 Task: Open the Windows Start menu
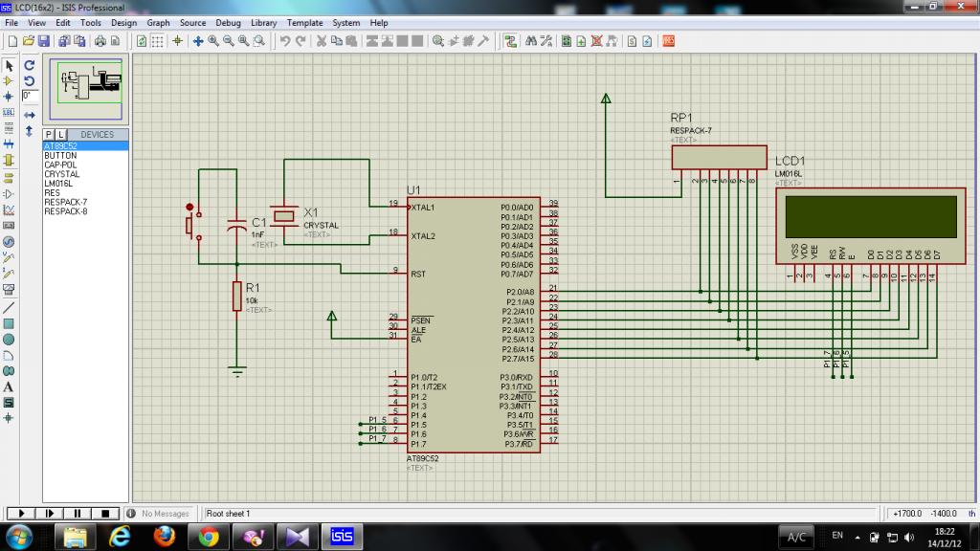pyautogui.click(x=19, y=537)
